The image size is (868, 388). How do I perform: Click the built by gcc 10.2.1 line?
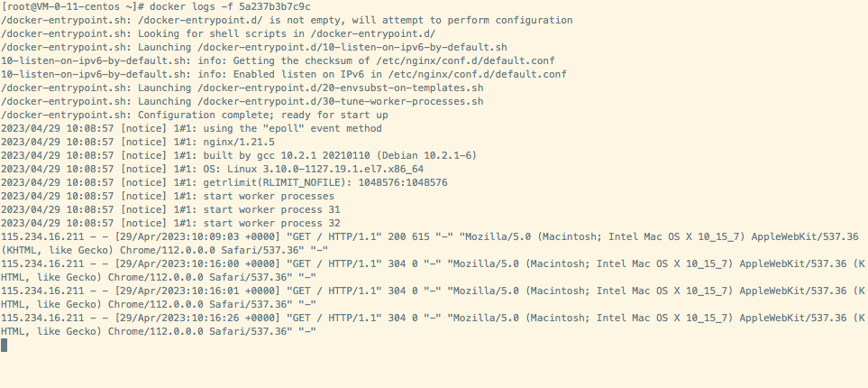tap(239, 156)
